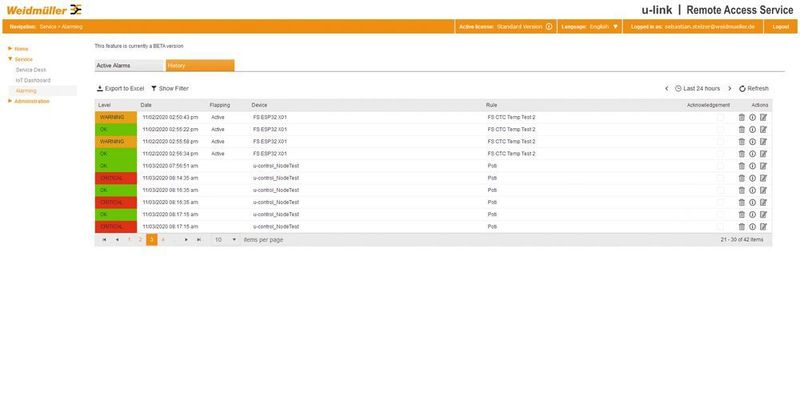The image size is (800, 393).
Task: Edit the OK alarm from 02:55:22 pm
Action: tap(764, 130)
